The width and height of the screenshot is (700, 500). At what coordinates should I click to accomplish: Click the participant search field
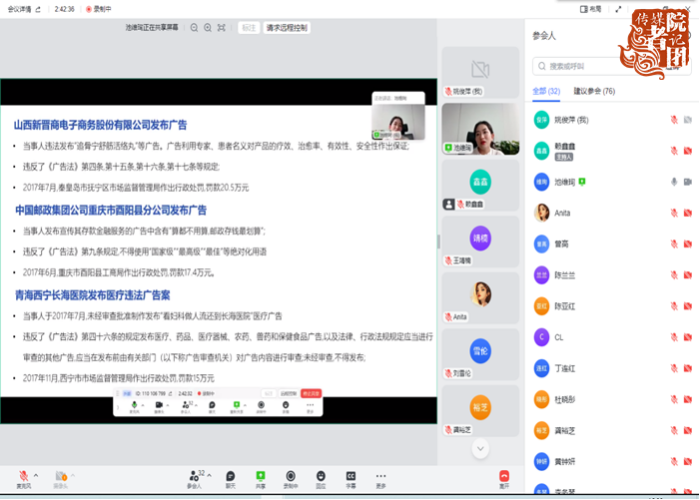pos(612,66)
